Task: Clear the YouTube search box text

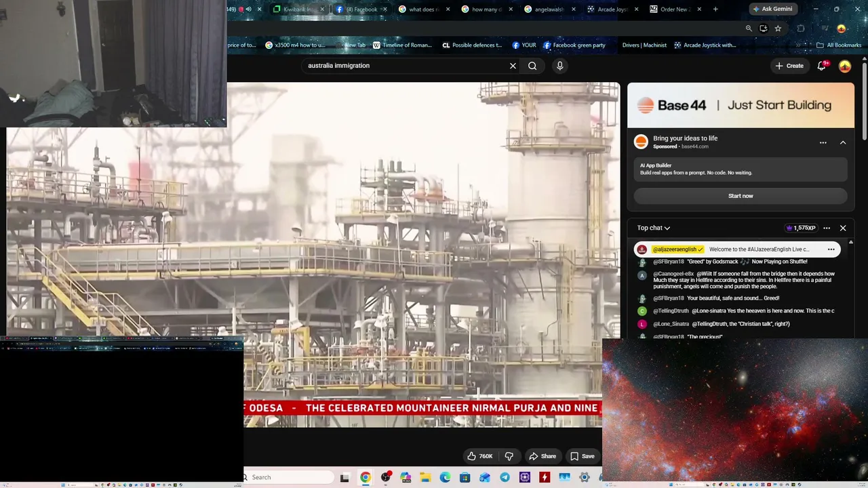Action: (513, 66)
